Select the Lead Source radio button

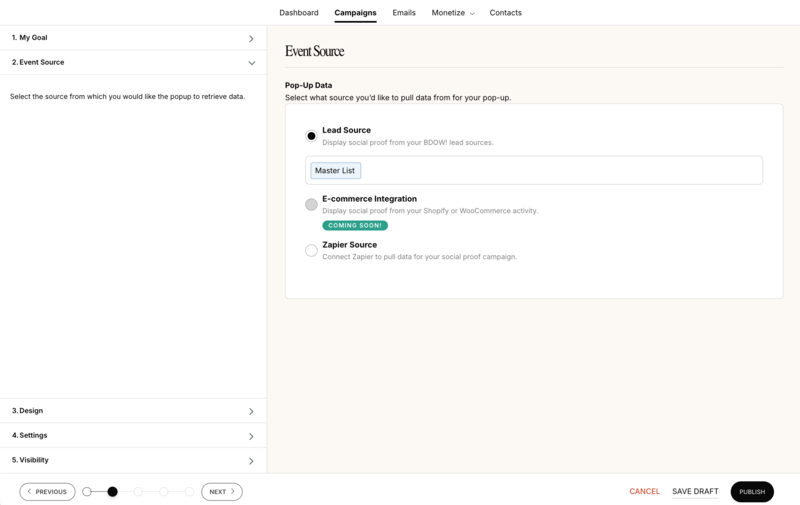(311, 136)
